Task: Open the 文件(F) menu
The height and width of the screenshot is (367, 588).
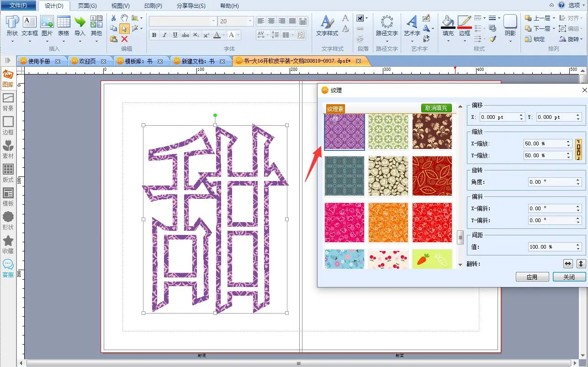Action: click(18, 5)
